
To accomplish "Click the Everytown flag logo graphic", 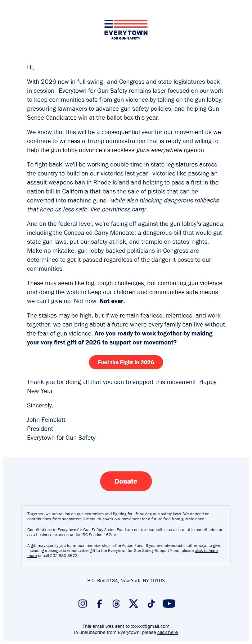I will click(126, 24).
